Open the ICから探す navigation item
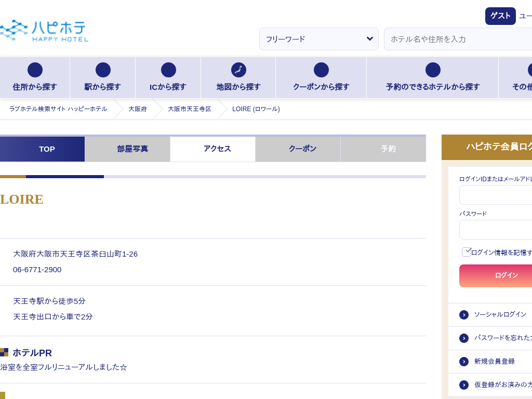532x399 pixels. (168, 78)
